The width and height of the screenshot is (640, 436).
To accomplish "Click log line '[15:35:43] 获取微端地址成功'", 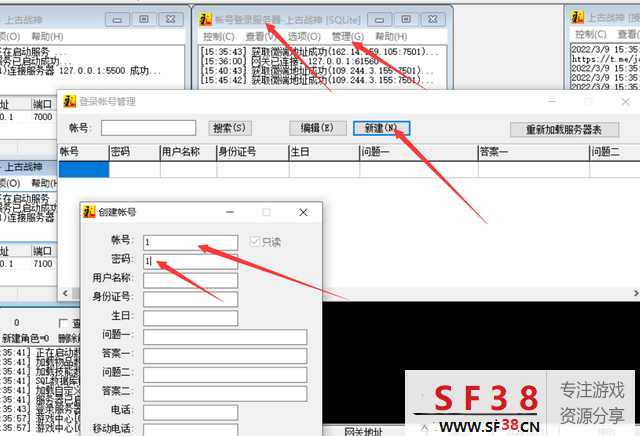I will [x=320, y=52].
